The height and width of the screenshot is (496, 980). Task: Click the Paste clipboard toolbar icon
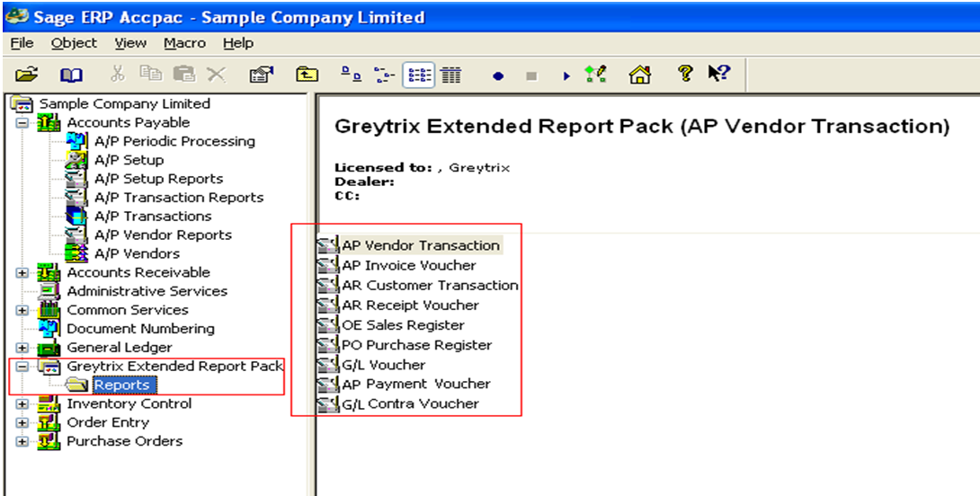click(x=183, y=75)
